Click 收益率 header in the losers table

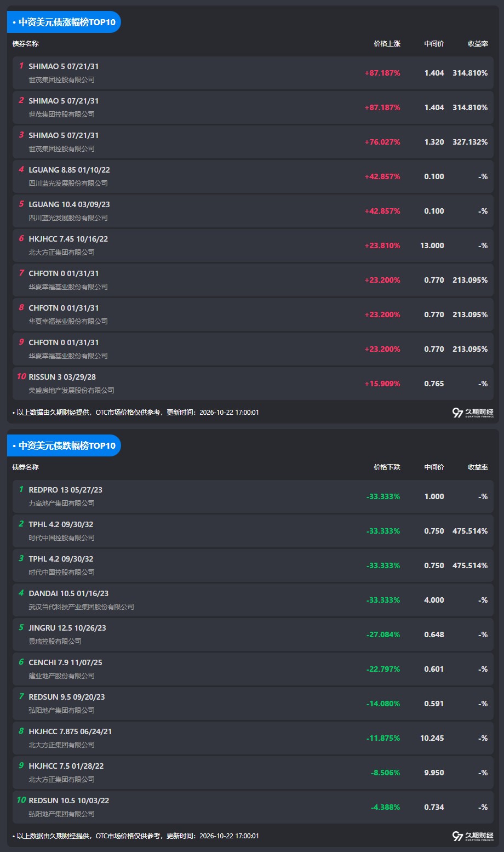pyautogui.click(x=478, y=467)
